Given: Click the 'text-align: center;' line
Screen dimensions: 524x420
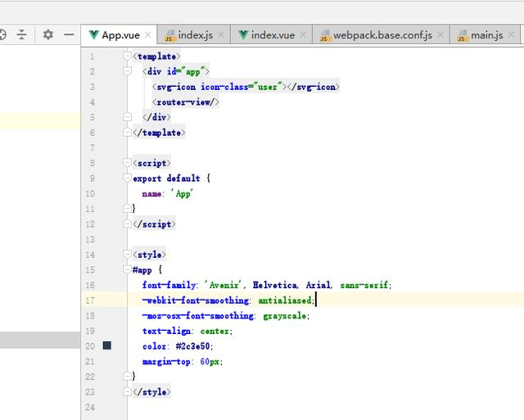Looking at the screenshot, I should 187,331.
